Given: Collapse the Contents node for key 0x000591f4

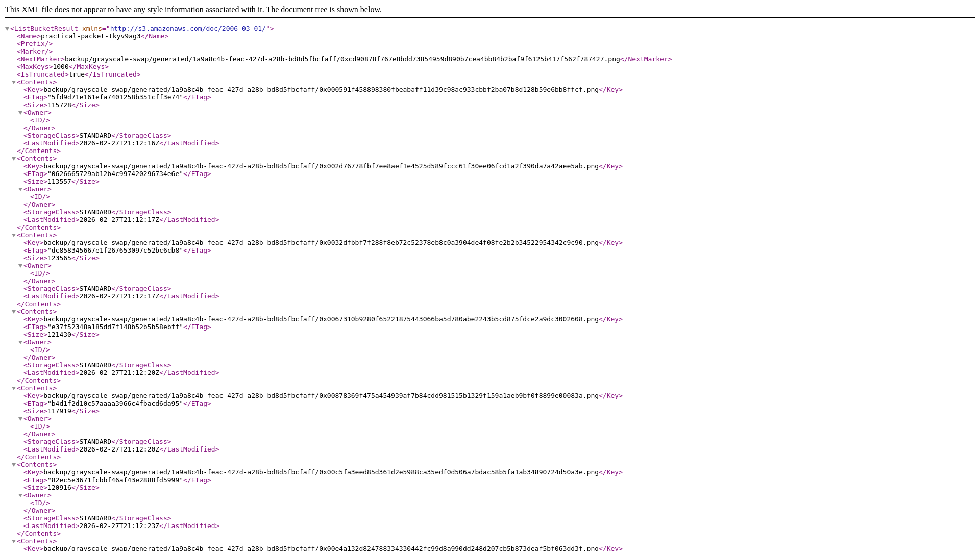Looking at the screenshot, I should [14, 82].
